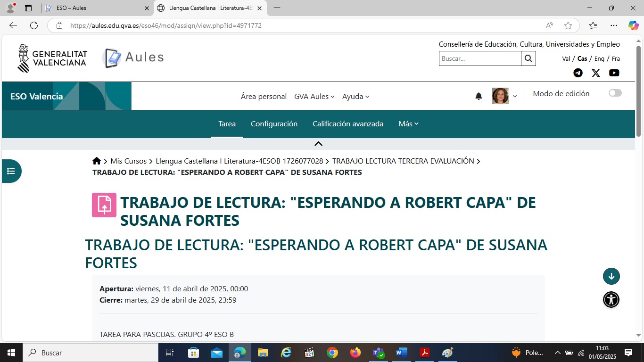The height and width of the screenshot is (362, 644).
Task: Go to home icon in breadcrumb
Action: pyautogui.click(x=97, y=161)
